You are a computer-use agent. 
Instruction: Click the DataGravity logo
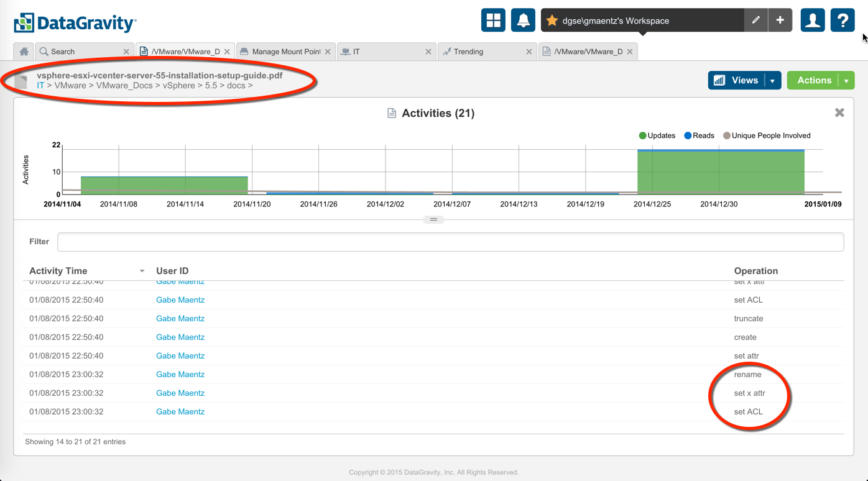(75, 23)
